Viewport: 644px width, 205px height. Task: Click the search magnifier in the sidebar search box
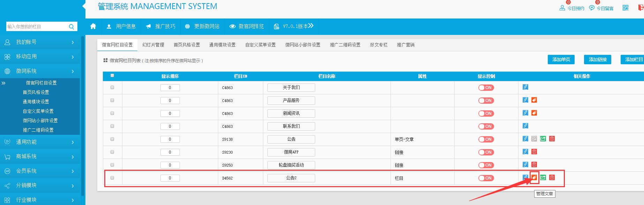click(71, 27)
